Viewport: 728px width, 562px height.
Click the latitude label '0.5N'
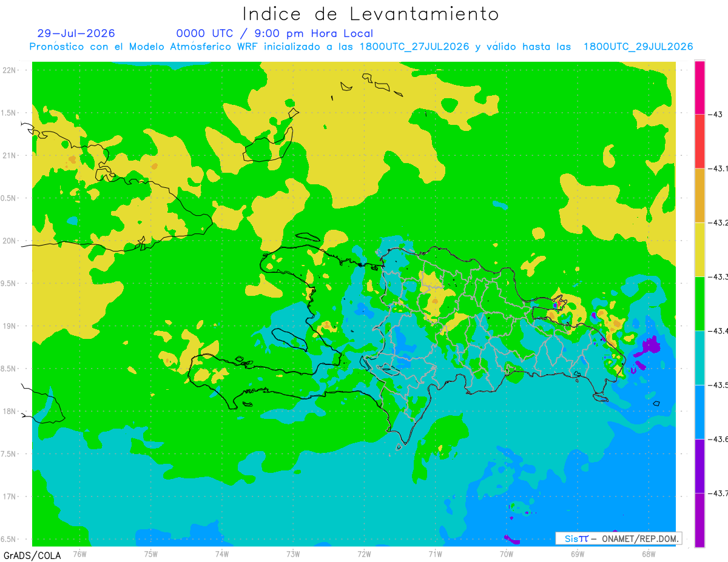point(9,198)
